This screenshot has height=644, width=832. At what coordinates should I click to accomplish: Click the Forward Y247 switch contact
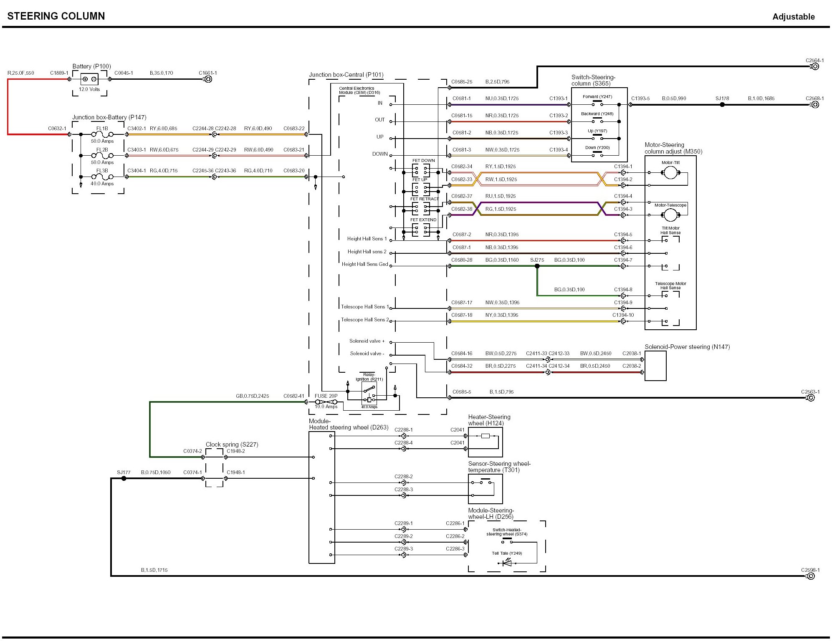[x=597, y=104]
